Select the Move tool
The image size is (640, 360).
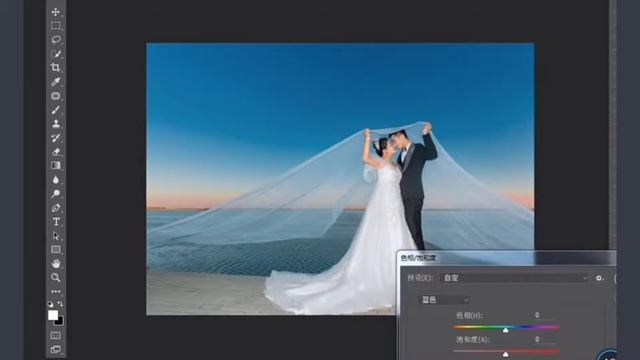pos(56,12)
